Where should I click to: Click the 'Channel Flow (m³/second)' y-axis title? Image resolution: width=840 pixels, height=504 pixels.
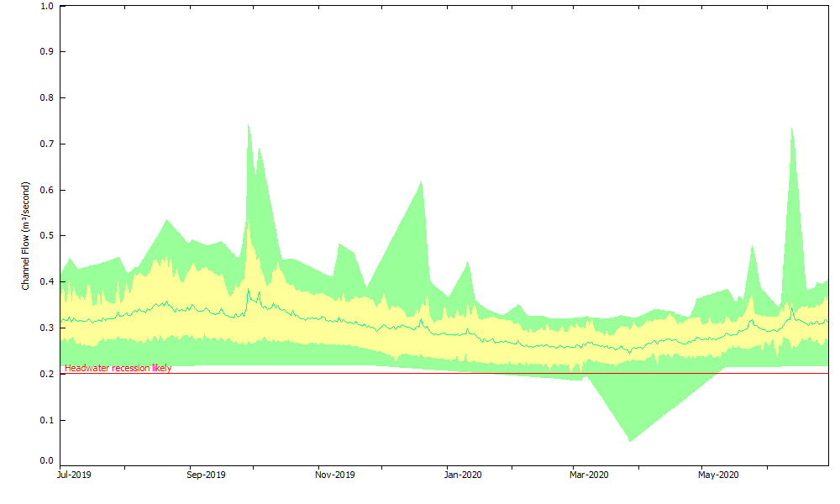click(x=26, y=236)
